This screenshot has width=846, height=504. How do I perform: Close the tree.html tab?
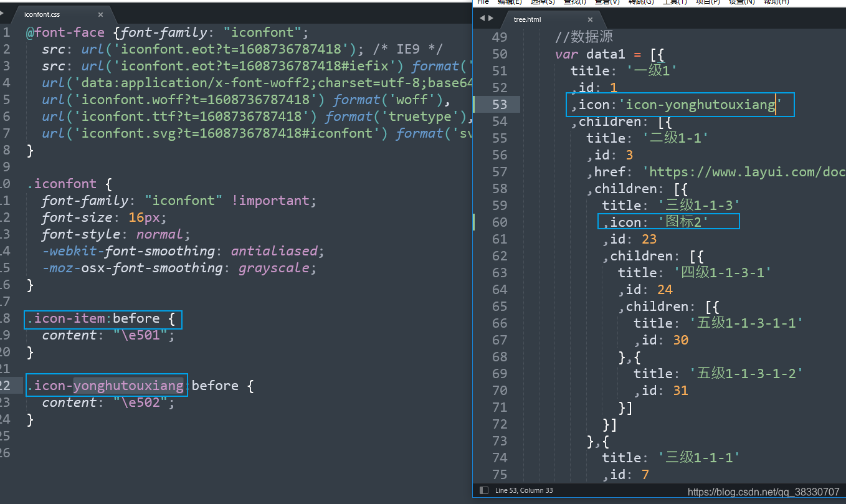pyautogui.click(x=591, y=19)
